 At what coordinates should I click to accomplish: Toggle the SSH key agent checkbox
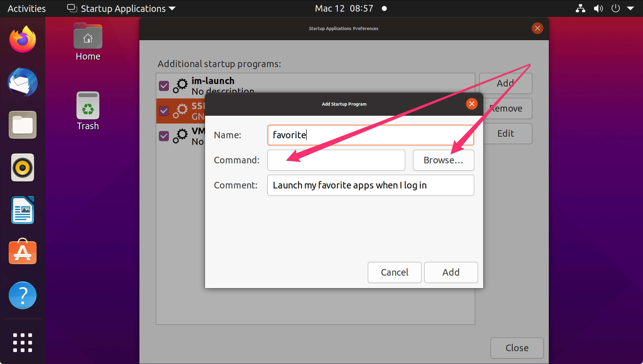coord(164,111)
